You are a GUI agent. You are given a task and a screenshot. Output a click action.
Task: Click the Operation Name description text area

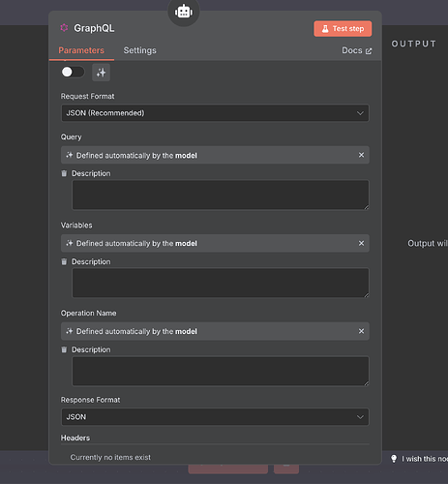[221, 371]
